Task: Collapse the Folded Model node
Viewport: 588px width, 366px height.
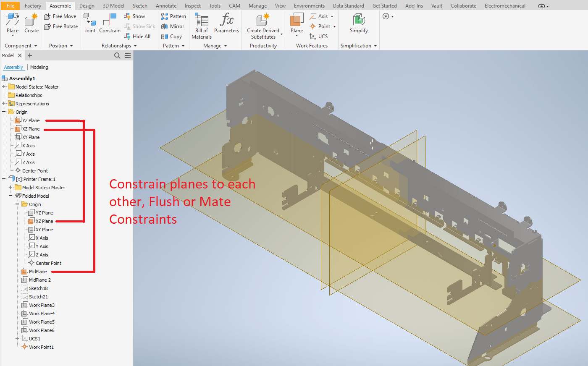Action: click(10, 196)
